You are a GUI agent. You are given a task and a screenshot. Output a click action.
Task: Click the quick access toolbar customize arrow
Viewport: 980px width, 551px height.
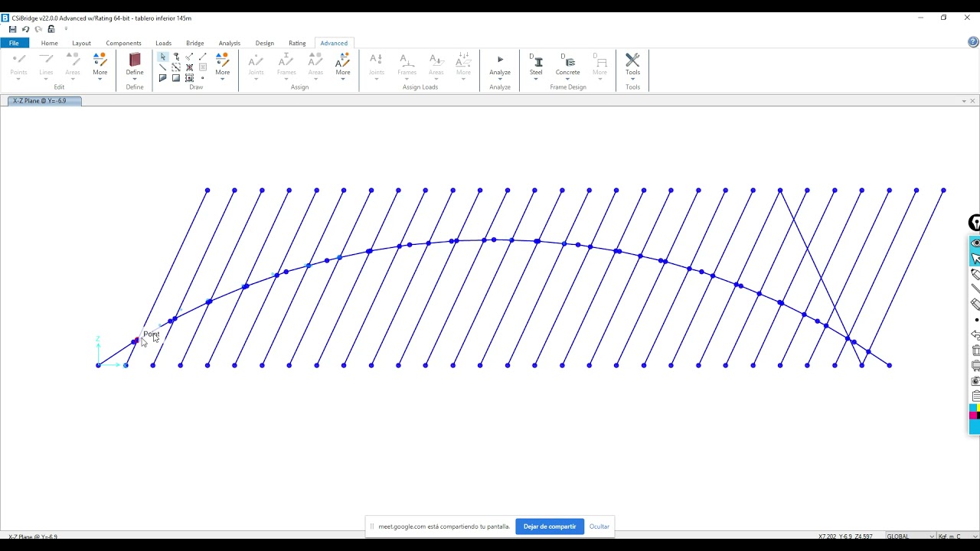(66, 29)
